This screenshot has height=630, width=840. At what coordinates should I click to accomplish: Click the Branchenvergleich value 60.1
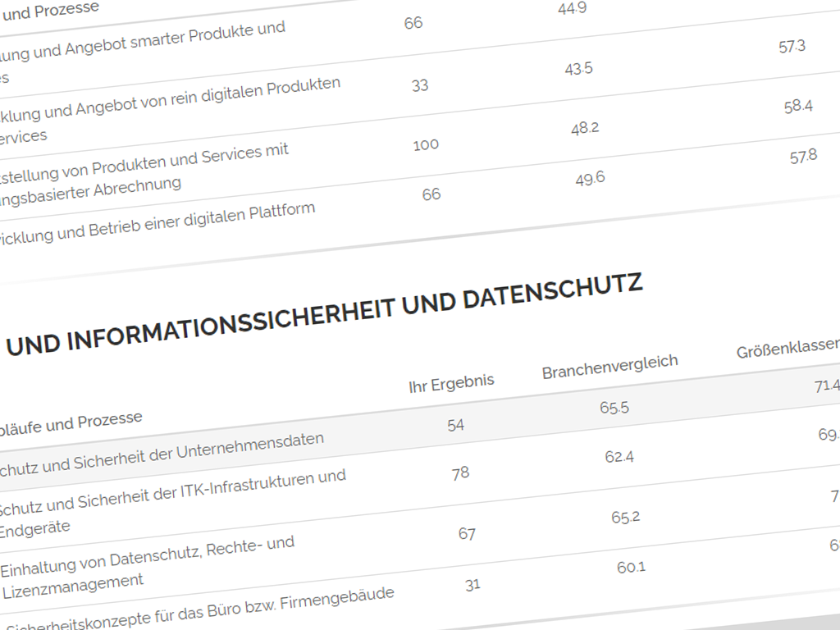point(631,567)
